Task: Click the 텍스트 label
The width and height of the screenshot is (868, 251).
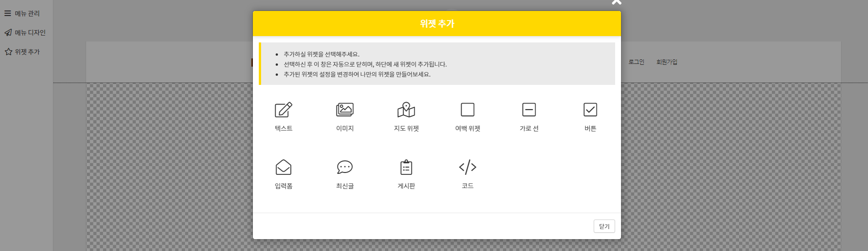Action: point(283,128)
